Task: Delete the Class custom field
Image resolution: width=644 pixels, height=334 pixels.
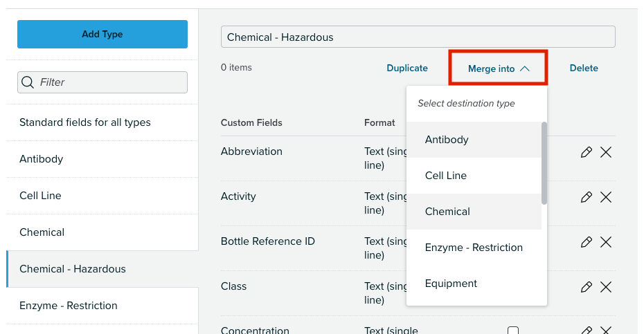Action: (x=606, y=287)
